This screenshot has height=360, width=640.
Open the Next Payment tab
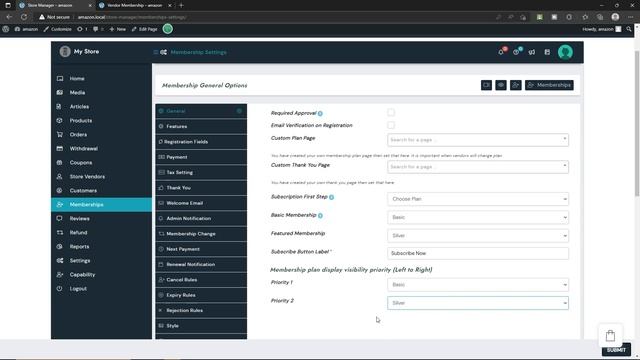[201, 249]
